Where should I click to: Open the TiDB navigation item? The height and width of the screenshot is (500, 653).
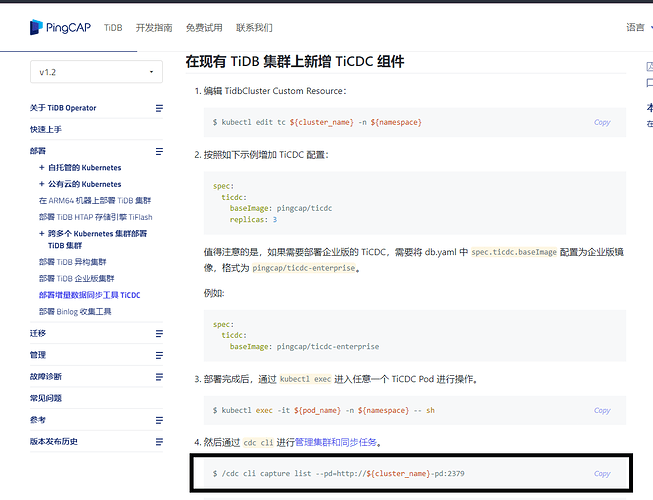(113, 28)
